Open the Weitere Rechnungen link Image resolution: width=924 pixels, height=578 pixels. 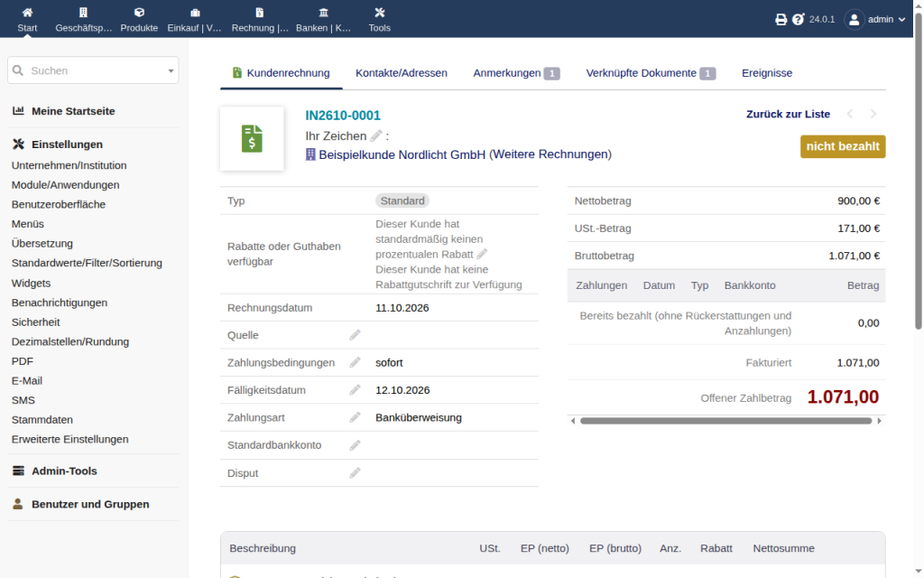[550, 154]
